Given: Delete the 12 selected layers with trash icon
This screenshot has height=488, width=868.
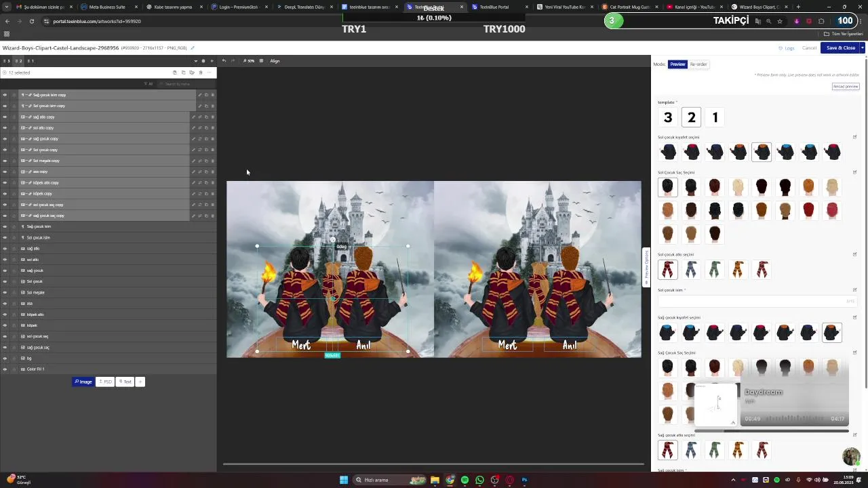Looking at the screenshot, I should coord(200,73).
